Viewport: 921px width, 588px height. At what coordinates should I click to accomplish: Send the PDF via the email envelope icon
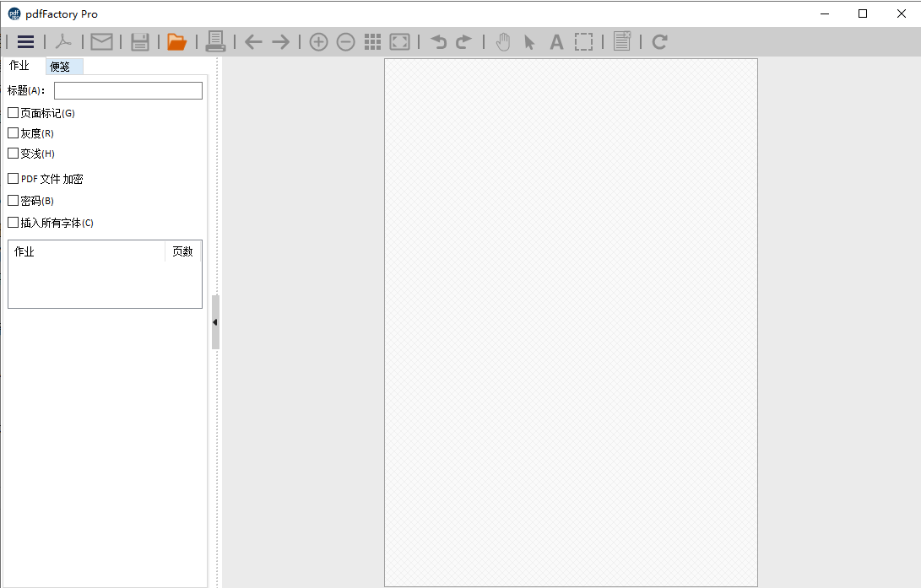[x=101, y=42]
